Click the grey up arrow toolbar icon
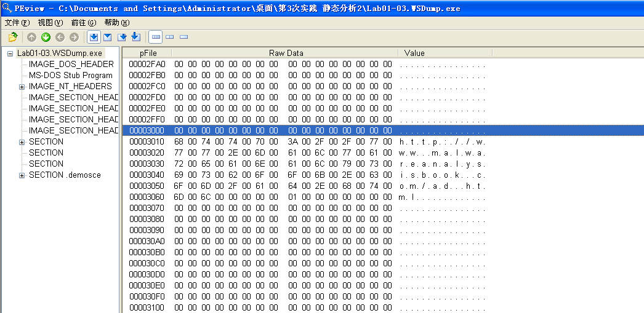The image size is (644, 313). pyautogui.click(x=31, y=38)
